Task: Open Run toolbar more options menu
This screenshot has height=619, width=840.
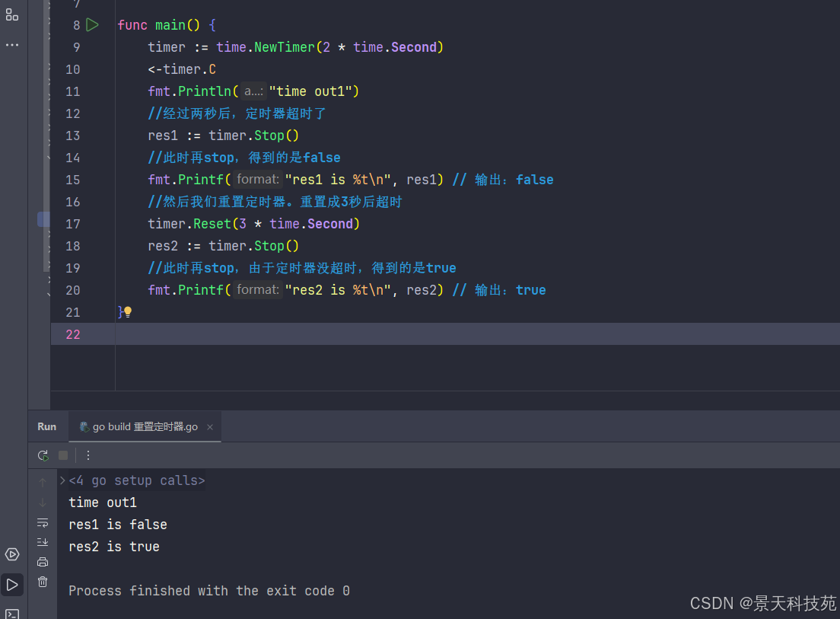Action: click(x=88, y=455)
